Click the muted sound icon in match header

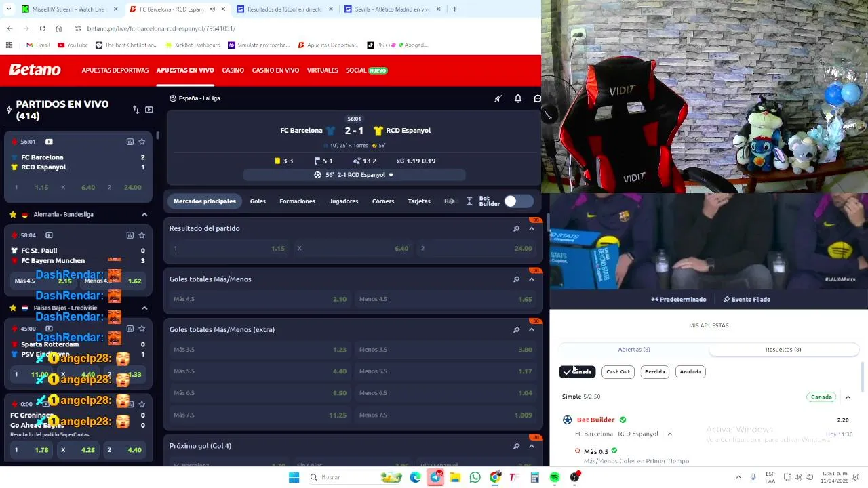point(498,98)
